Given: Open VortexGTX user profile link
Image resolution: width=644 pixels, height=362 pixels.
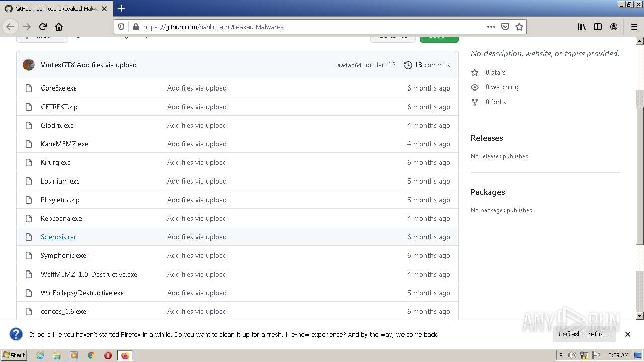Looking at the screenshot, I should [x=58, y=65].
